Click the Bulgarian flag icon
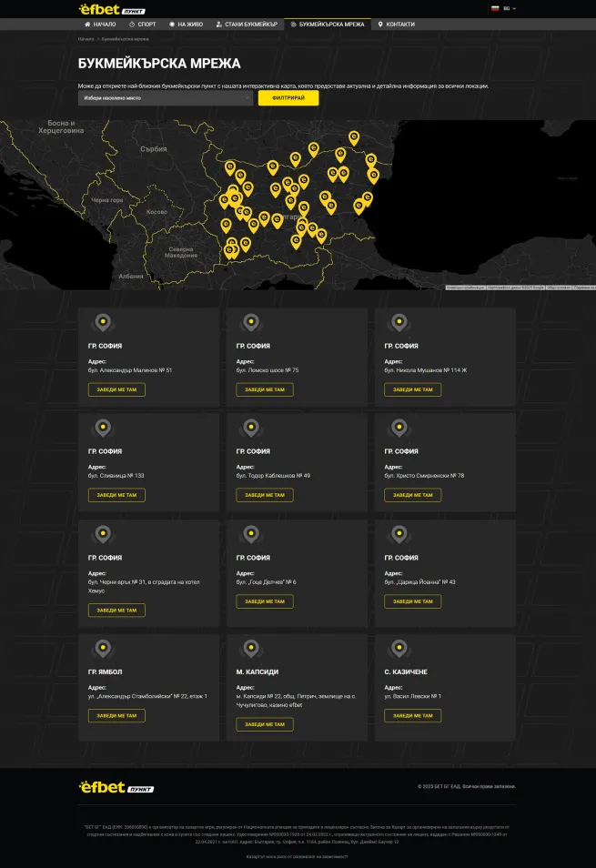 point(495,8)
